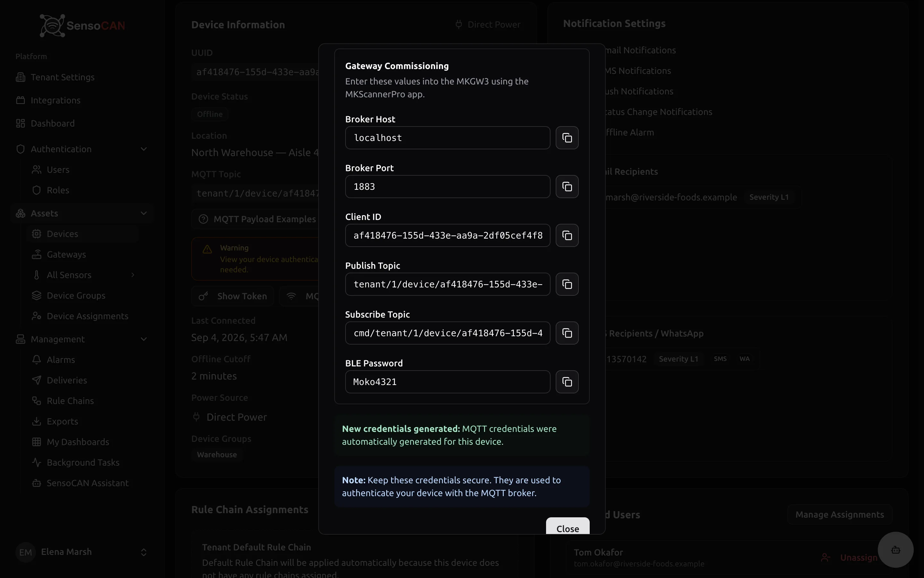The image size is (924, 578).
Task: Click the SensoCAN logo
Action: coord(82,26)
